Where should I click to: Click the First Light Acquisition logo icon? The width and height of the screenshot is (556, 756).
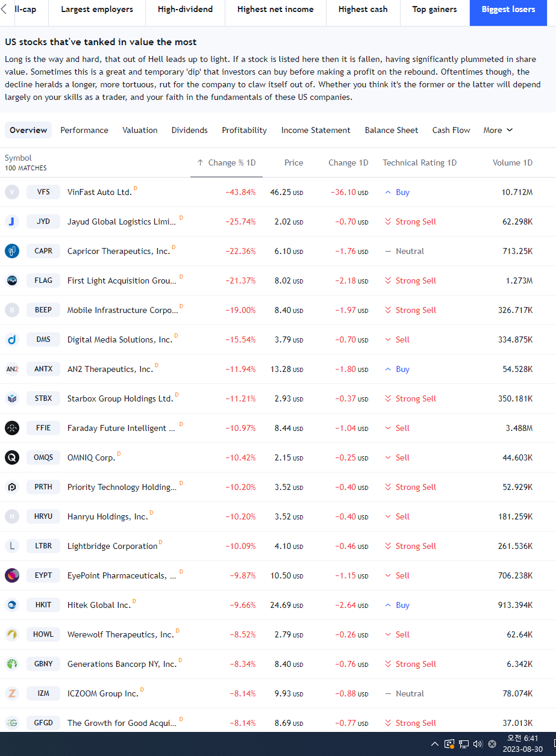point(12,280)
